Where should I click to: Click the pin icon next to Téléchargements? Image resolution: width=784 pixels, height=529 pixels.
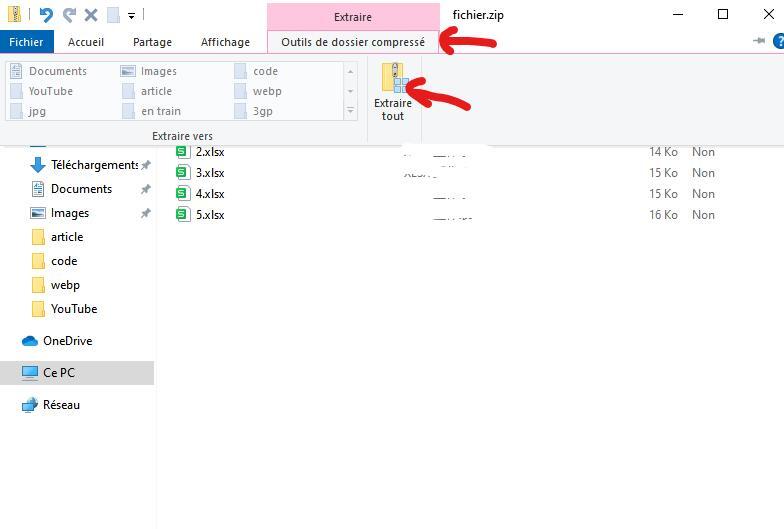click(146, 164)
